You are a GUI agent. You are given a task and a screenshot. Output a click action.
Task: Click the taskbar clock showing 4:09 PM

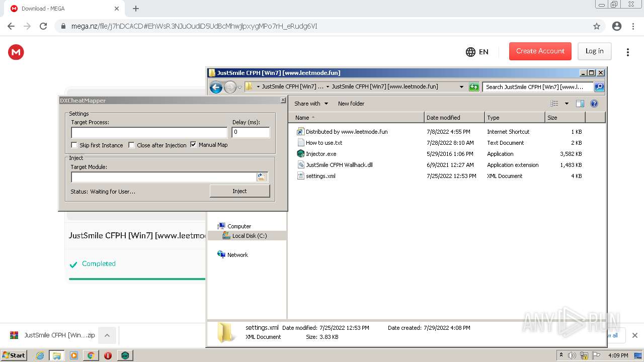618,355
